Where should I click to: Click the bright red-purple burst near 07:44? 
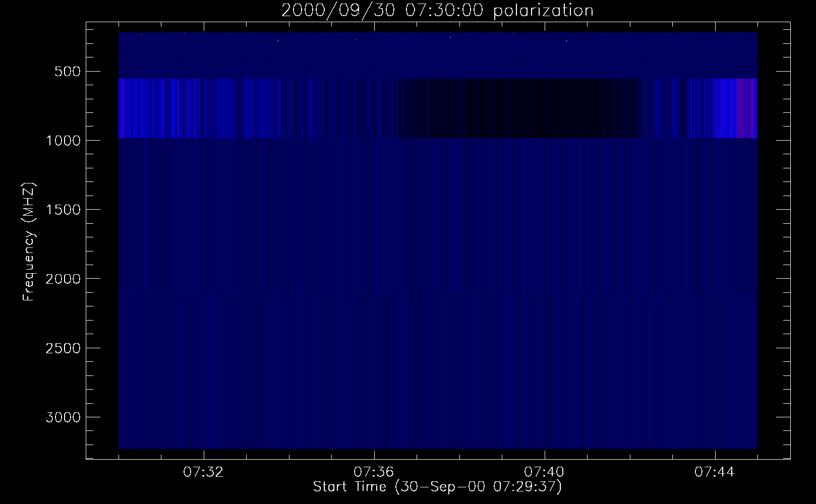[x=747, y=108]
